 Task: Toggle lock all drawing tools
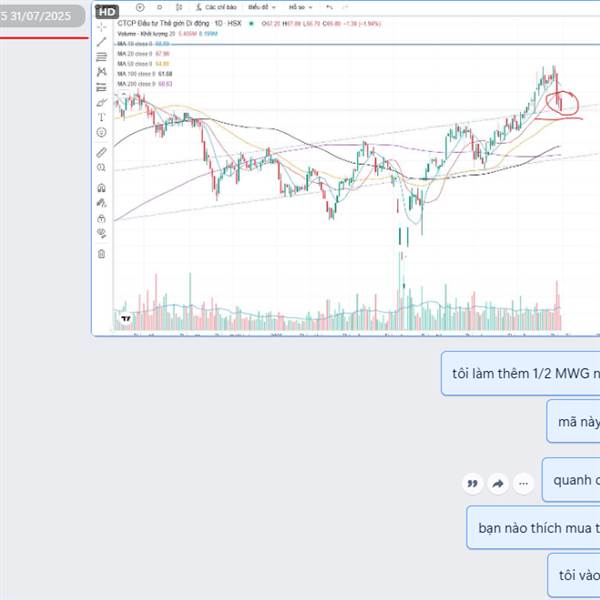101,218
